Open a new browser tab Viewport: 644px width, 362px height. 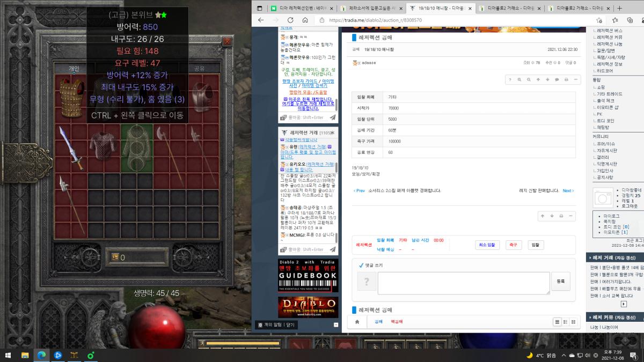(620, 8)
